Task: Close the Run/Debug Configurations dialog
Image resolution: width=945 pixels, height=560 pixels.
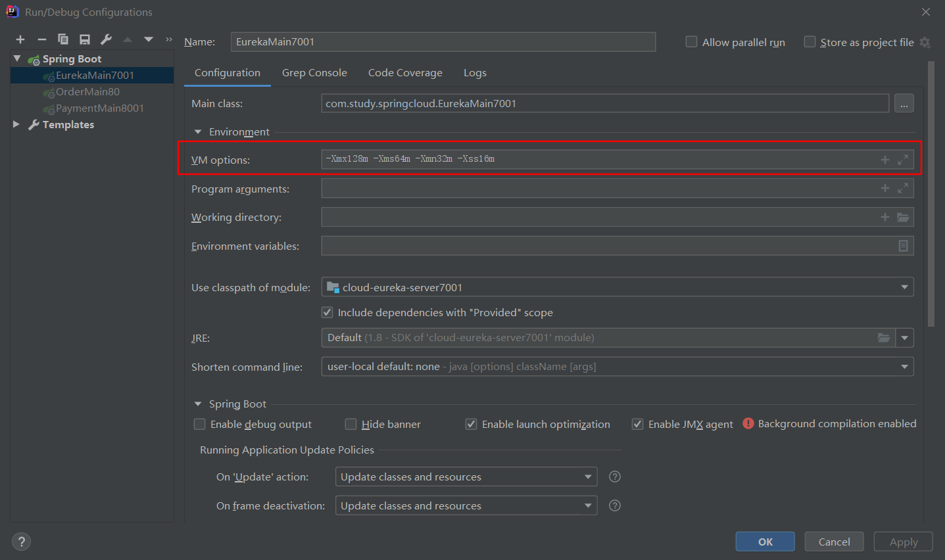Action: point(926,12)
